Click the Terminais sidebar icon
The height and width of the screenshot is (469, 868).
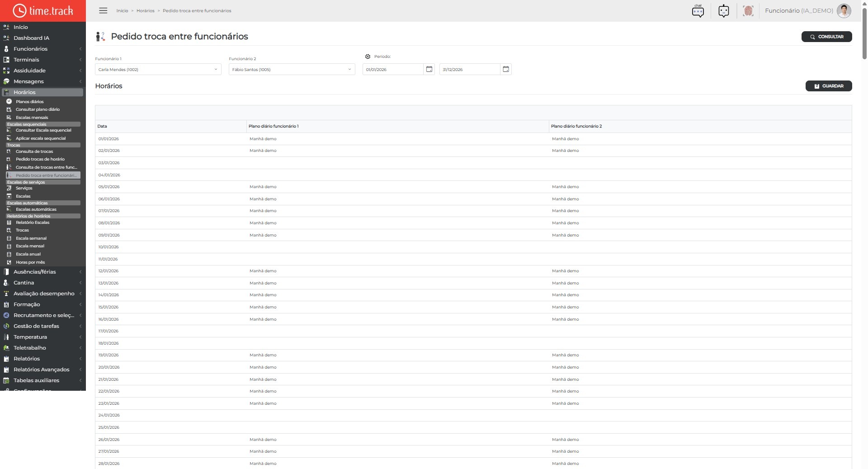6,60
